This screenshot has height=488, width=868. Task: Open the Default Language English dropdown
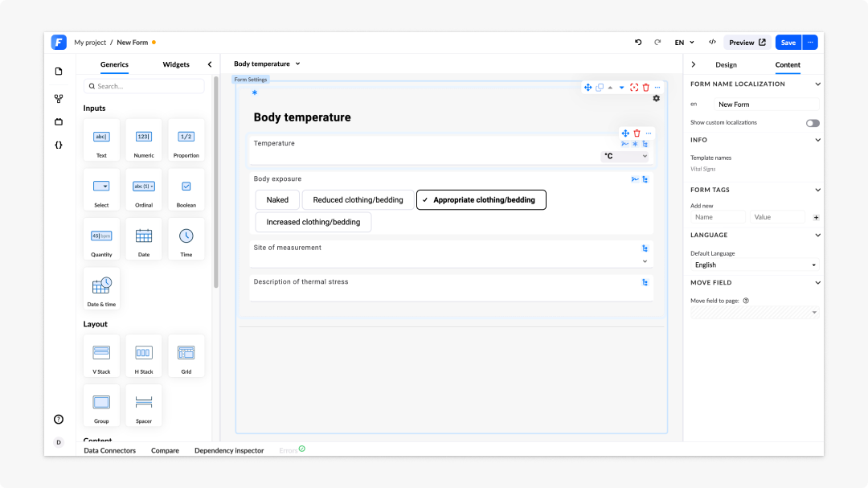tap(755, 265)
